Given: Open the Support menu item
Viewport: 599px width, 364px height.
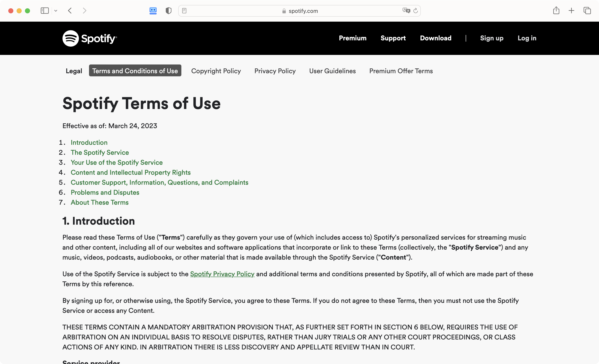Looking at the screenshot, I should point(393,38).
